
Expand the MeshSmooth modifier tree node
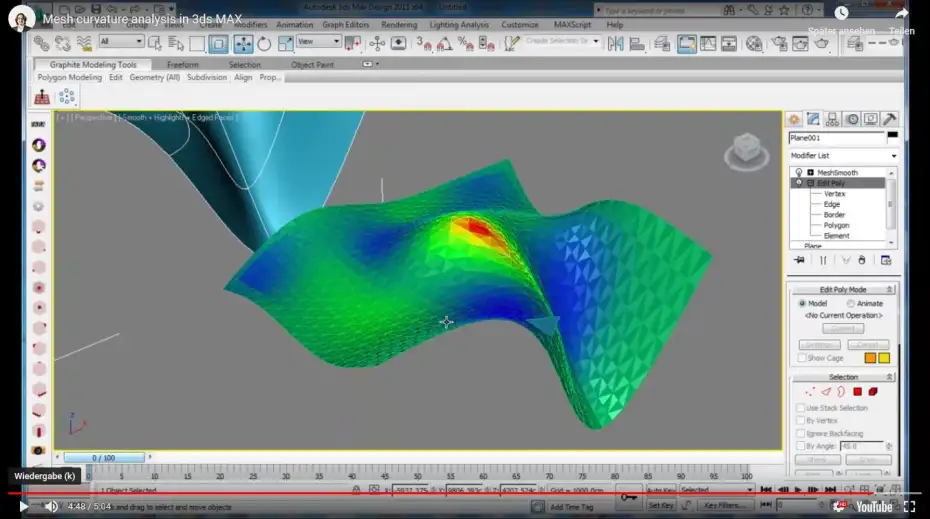(x=810, y=172)
